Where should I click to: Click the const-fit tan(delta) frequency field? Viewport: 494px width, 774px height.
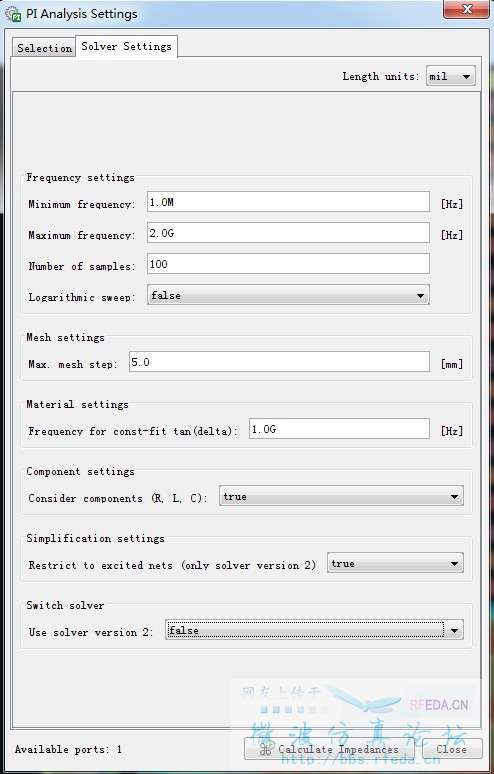click(339, 429)
